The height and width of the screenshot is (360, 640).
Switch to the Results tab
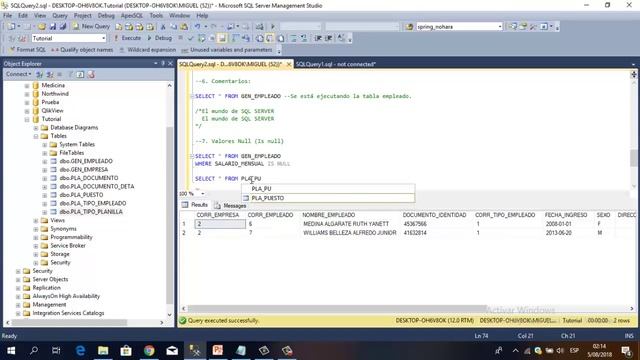point(195,205)
